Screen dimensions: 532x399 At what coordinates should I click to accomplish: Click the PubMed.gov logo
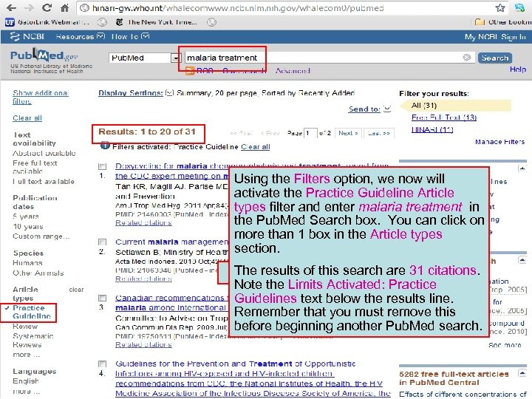[x=44, y=55]
